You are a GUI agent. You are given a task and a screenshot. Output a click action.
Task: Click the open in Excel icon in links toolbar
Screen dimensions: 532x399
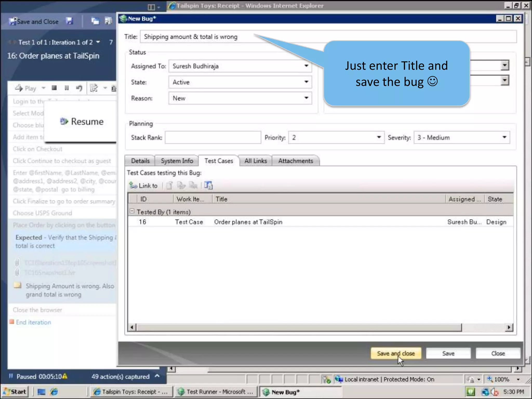pos(208,185)
